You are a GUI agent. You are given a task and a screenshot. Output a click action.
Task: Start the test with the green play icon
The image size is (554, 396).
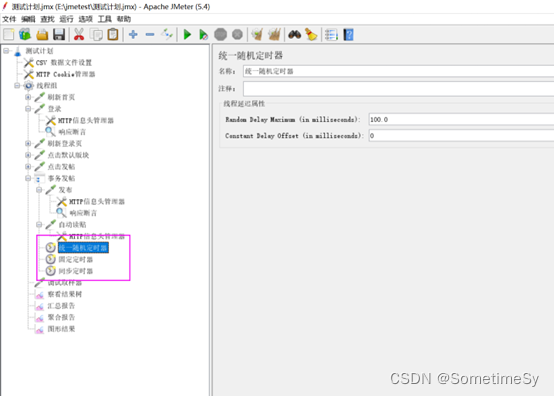coord(187,35)
